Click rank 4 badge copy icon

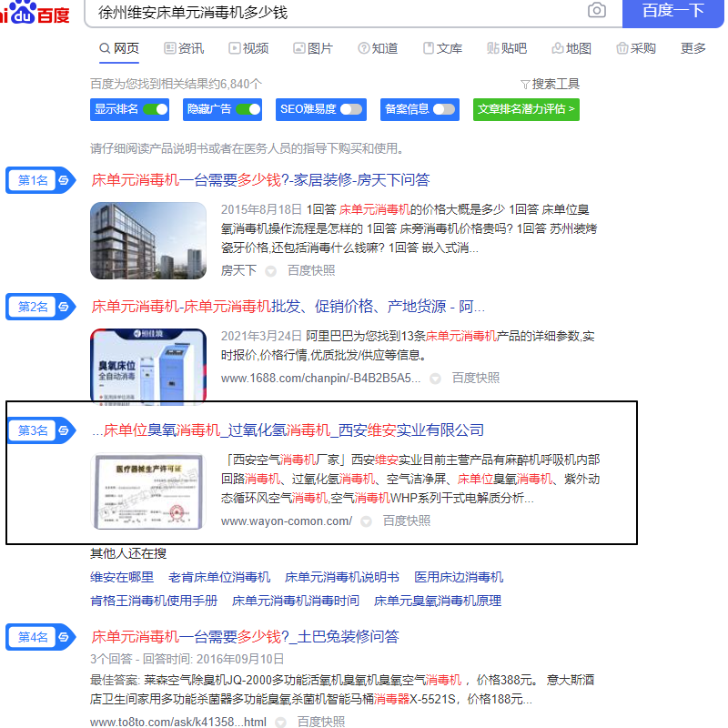click(x=64, y=637)
